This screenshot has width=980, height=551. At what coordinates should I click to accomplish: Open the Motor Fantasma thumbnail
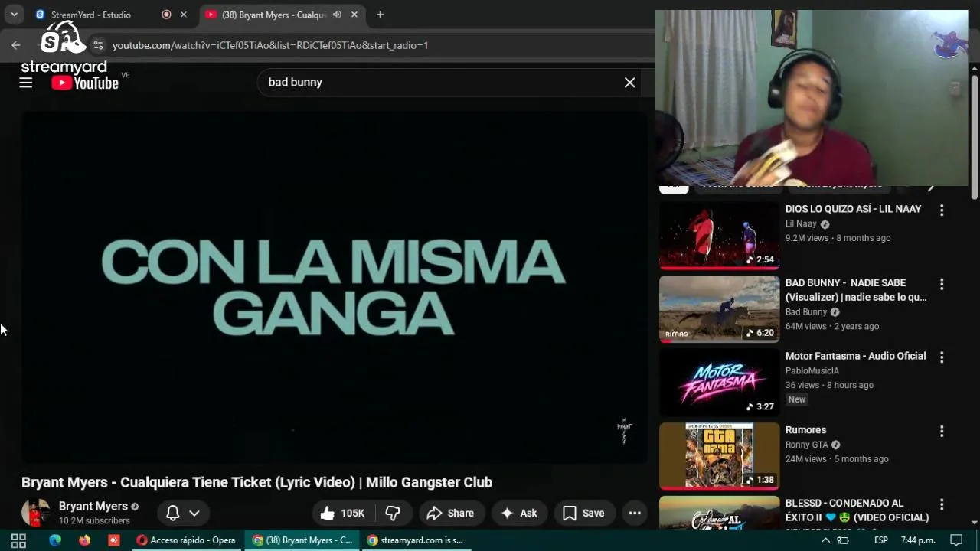(x=719, y=383)
